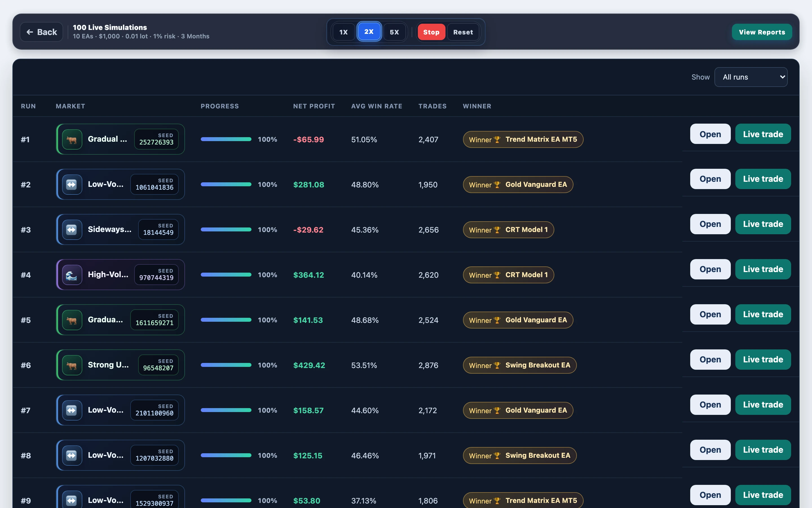Viewport: 812px width, 508px height.
Task: Click trophy icon in run #4 CRT Model 1 badge
Action: pyautogui.click(x=497, y=275)
